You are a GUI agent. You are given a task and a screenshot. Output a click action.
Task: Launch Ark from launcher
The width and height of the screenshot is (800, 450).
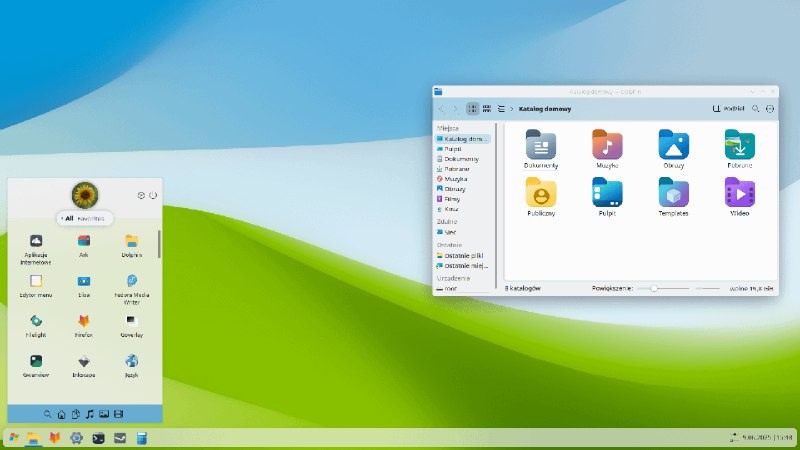pos(84,246)
